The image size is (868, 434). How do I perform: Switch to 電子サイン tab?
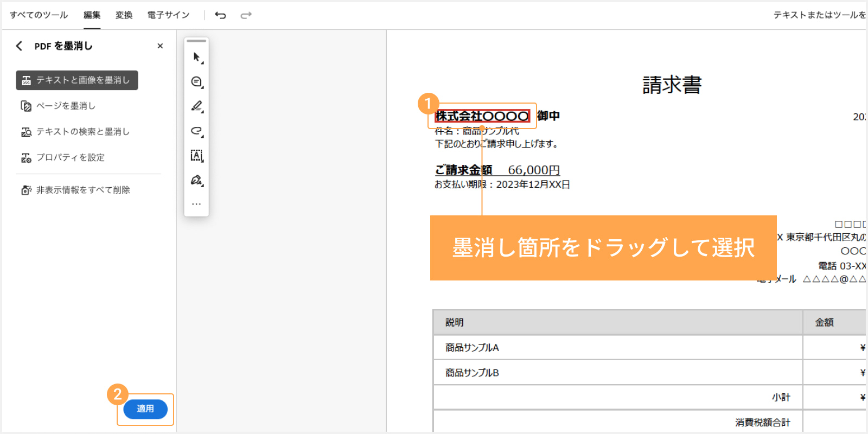169,15
